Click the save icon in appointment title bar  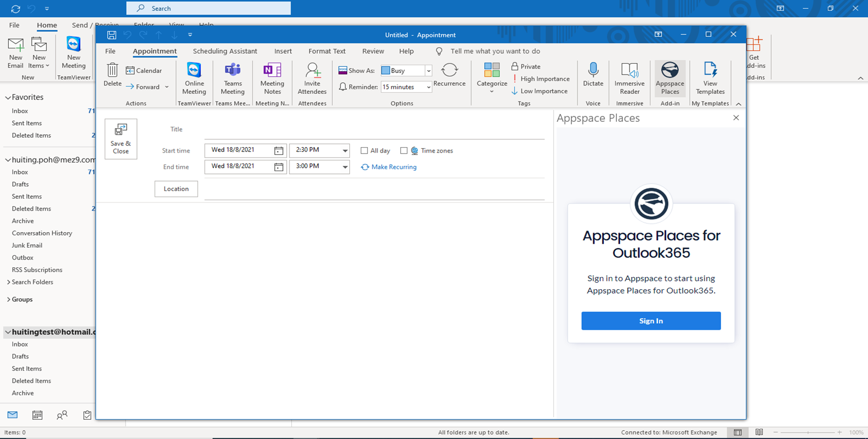pos(111,35)
